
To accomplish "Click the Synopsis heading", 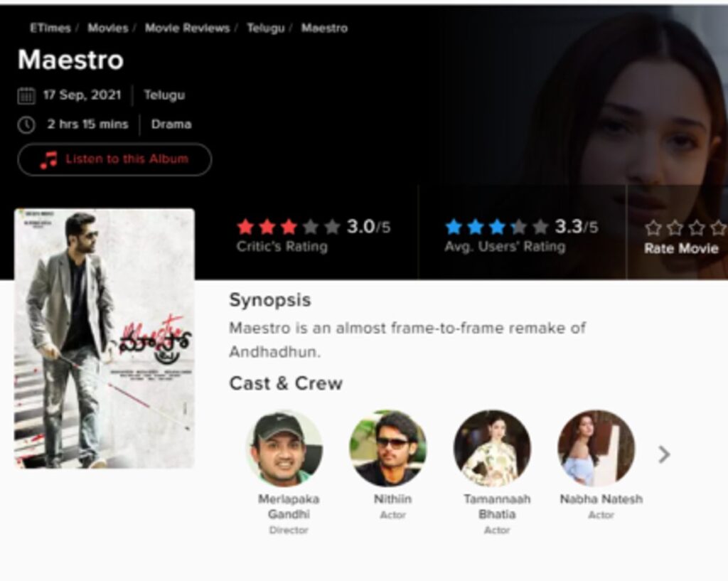I will point(269,301).
